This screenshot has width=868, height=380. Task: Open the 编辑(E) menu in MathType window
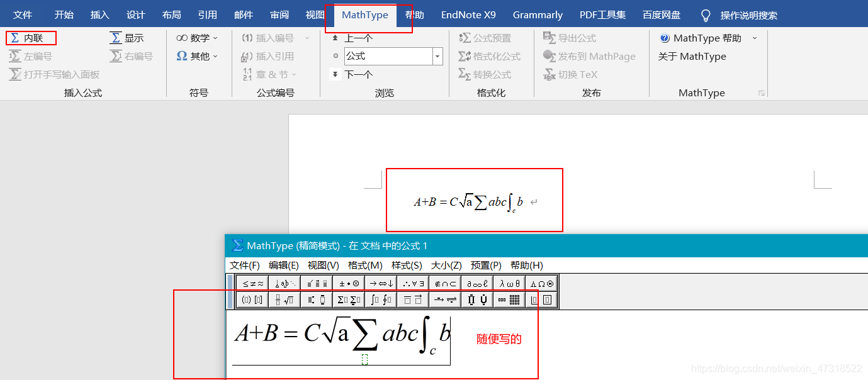284,265
